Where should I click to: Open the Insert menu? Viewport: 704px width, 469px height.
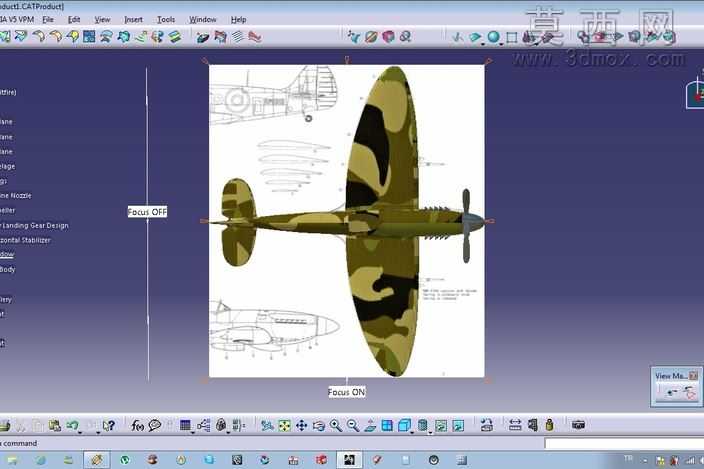(133, 20)
